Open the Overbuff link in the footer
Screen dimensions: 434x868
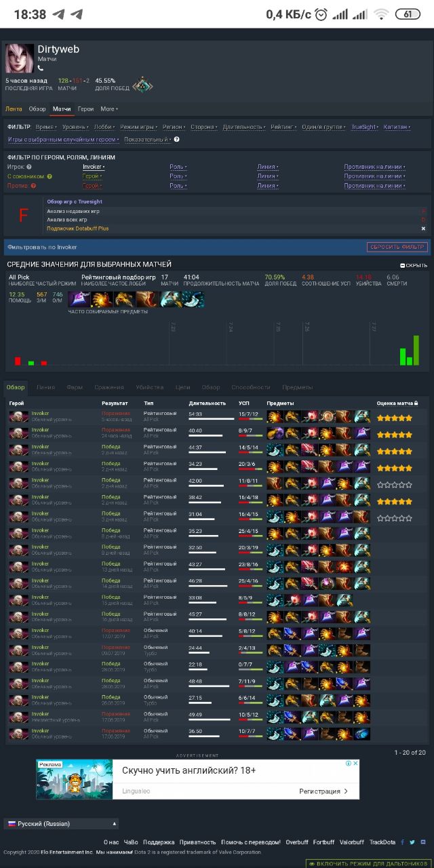[296, 842]
